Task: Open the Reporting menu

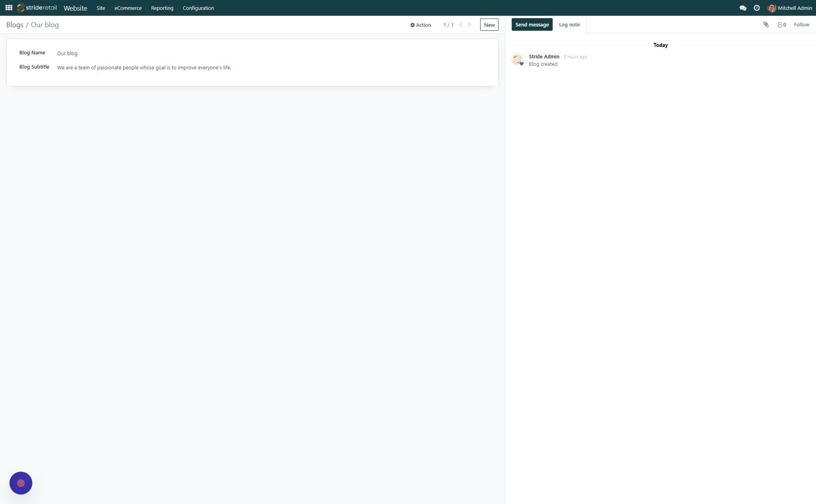Action: pos(162,8)
